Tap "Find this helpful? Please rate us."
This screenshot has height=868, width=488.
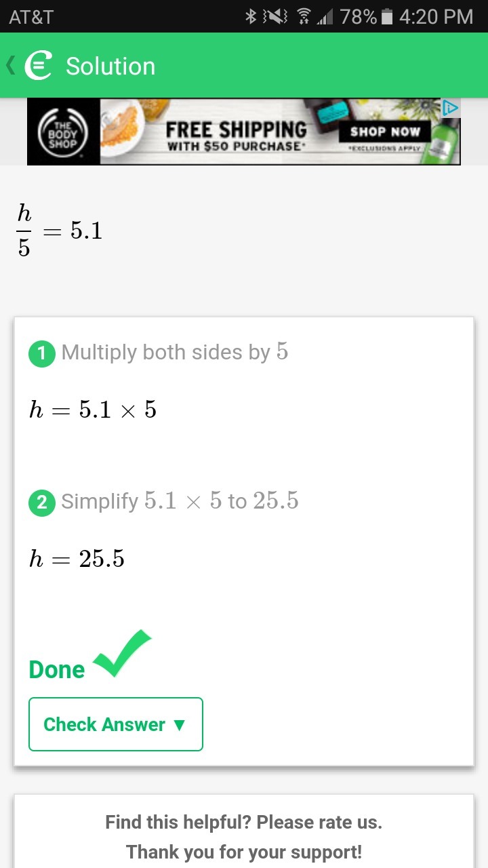click(x=243, y=823)
